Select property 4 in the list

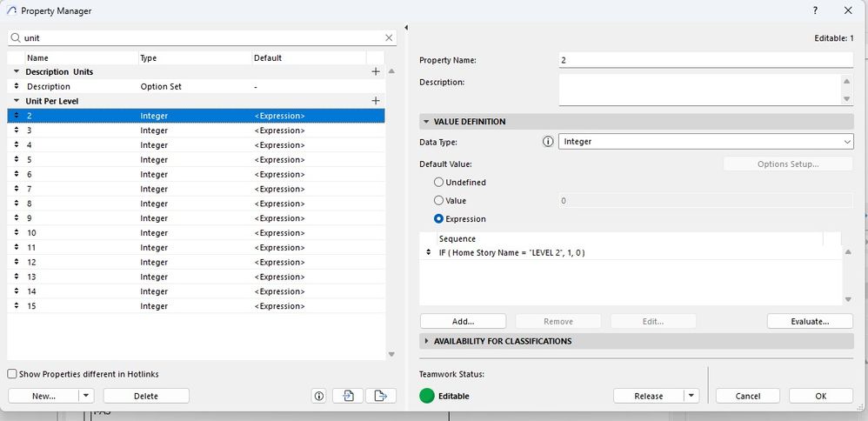tap(197, 145)
